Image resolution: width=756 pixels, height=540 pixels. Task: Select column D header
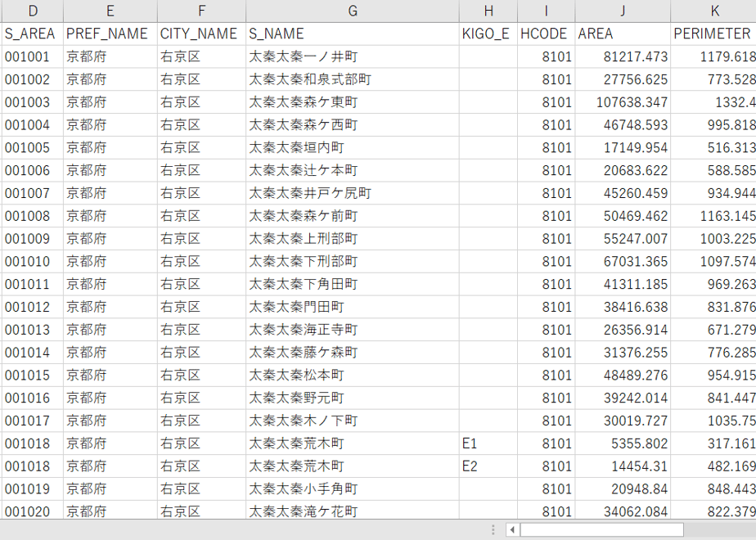coord(32,11)
